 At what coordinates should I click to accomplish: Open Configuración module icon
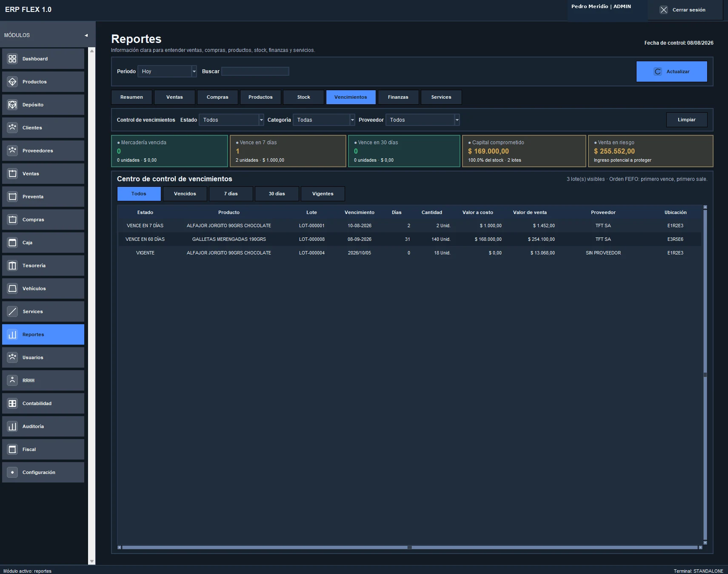[12, 472]
